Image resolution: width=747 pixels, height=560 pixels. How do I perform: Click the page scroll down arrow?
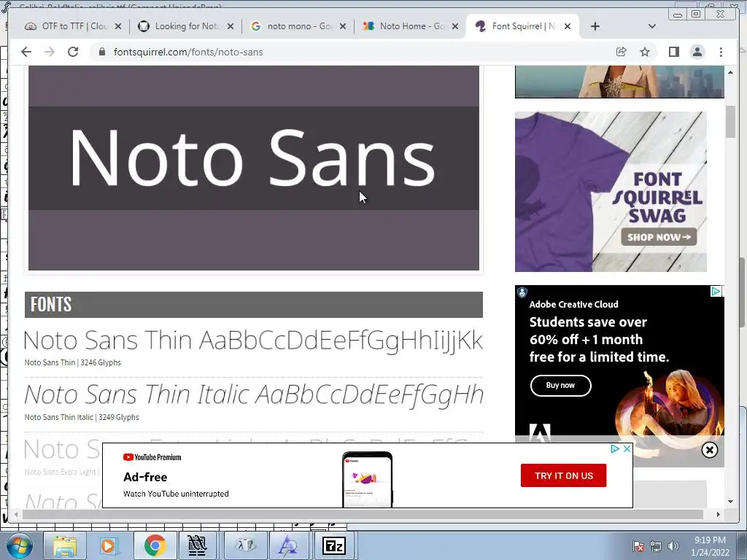click(730, 501)
